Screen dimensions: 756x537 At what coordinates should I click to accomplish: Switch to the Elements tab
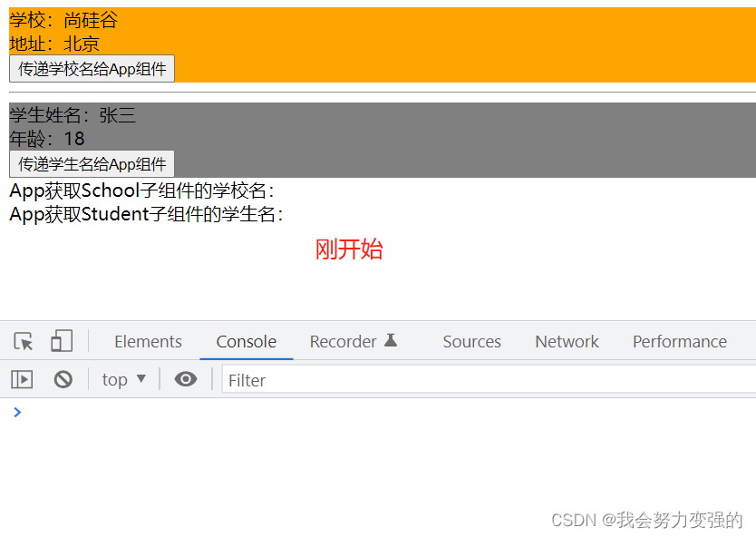coord(148,342)
